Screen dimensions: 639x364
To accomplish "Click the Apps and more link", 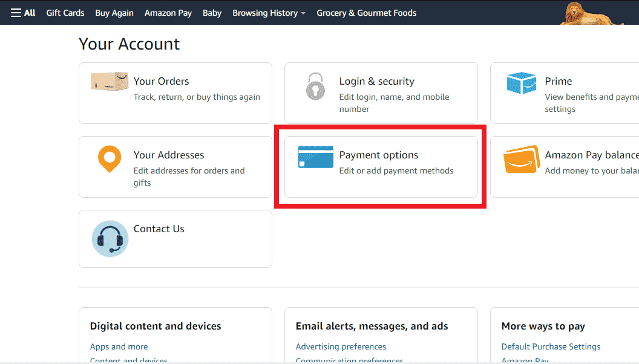I will (119, 346).
